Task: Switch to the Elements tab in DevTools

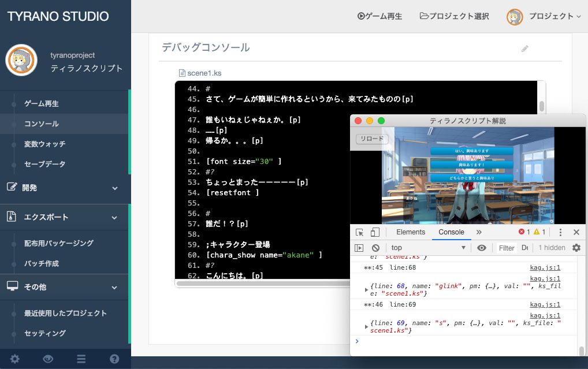Action: coord(411,232)
